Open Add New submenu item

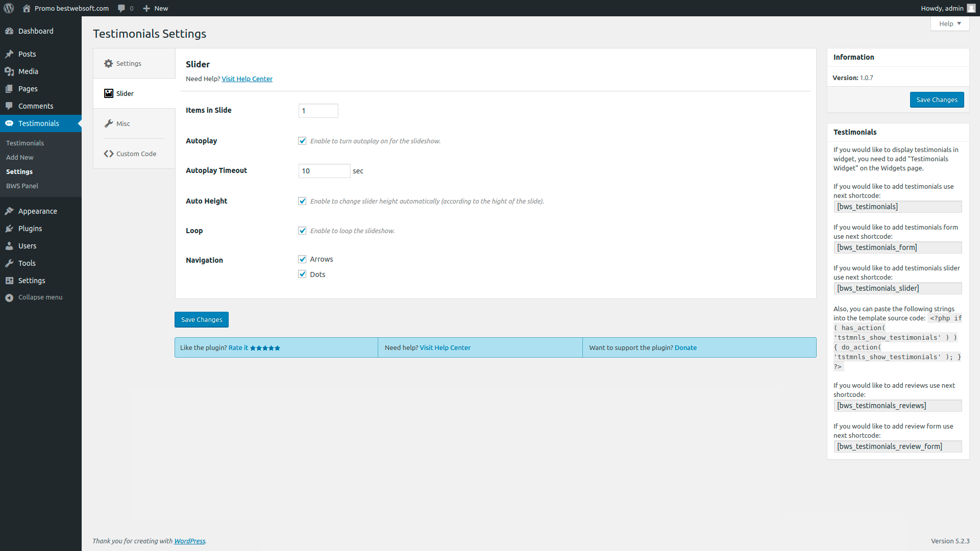click(20, 158)
